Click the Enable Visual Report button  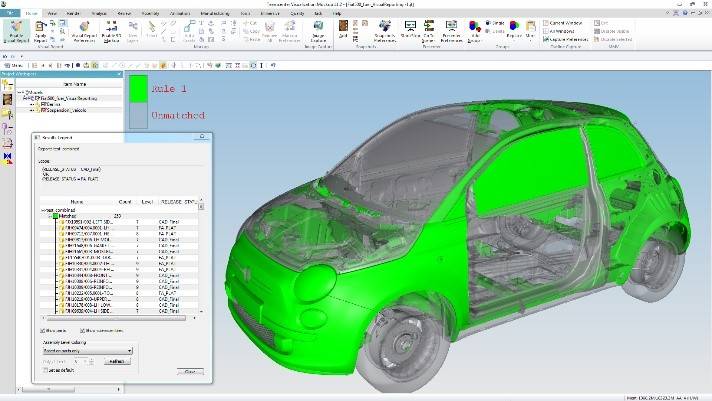click(x=16, y=31)
